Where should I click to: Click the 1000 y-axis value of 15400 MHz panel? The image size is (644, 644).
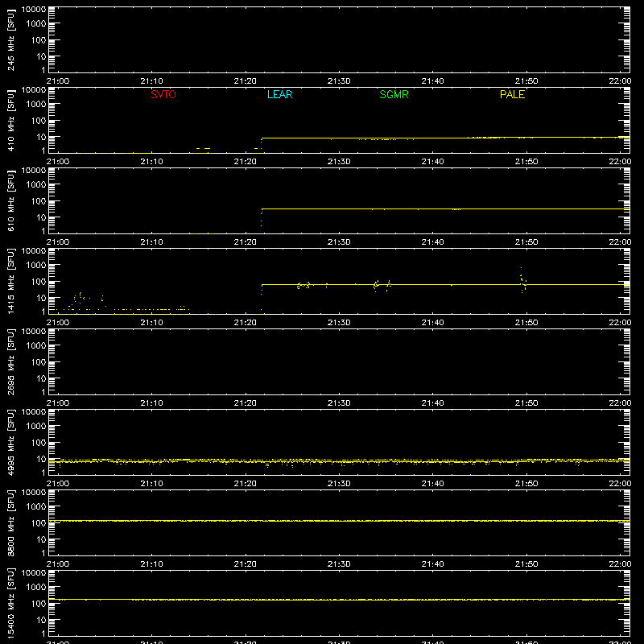click(x=36, y=587)
